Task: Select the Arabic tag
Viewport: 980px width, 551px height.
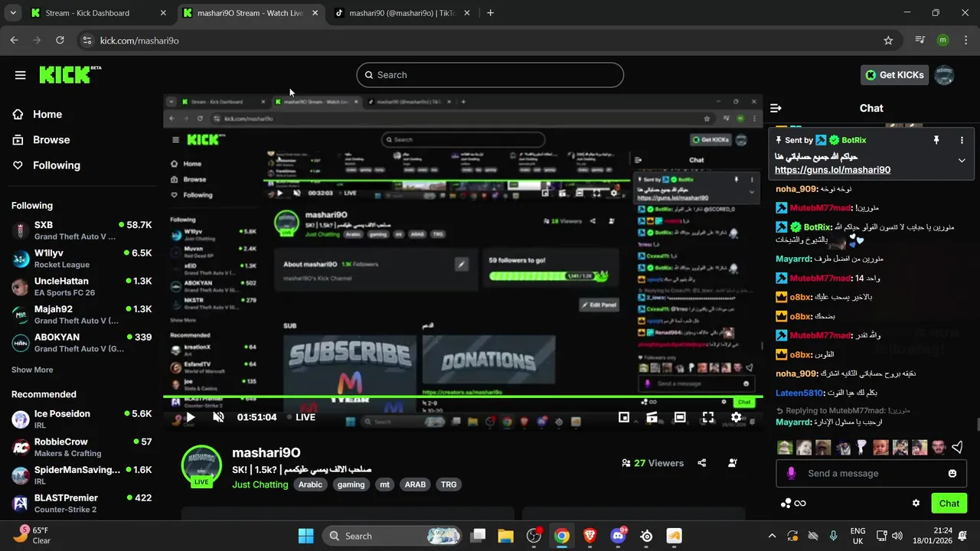Action: point(310,484)
